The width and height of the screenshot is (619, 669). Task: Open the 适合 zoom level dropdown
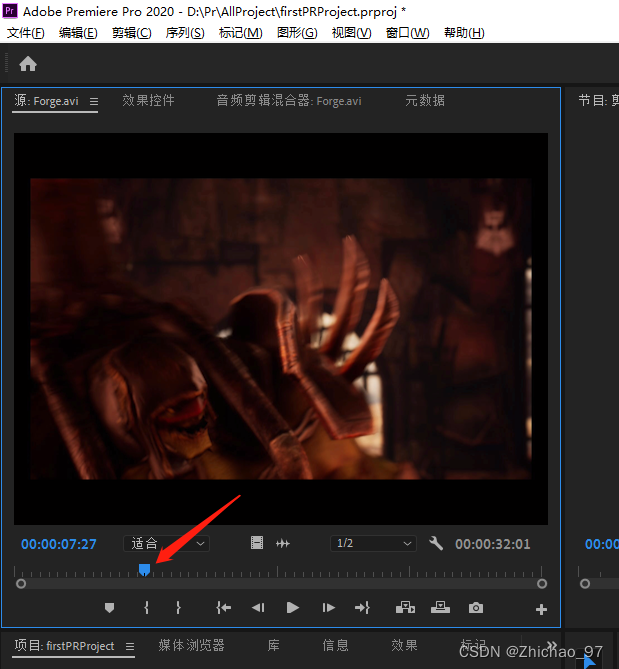(166, 544)
